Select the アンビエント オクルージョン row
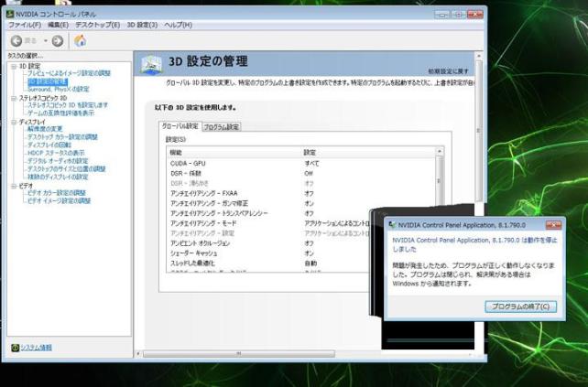 [x=267, y=243]
